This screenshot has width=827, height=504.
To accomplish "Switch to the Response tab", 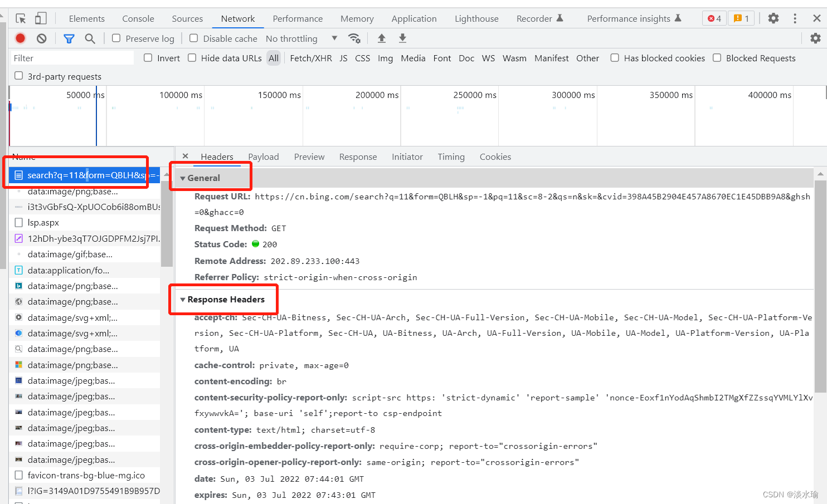I will click(x=358, y=157).
